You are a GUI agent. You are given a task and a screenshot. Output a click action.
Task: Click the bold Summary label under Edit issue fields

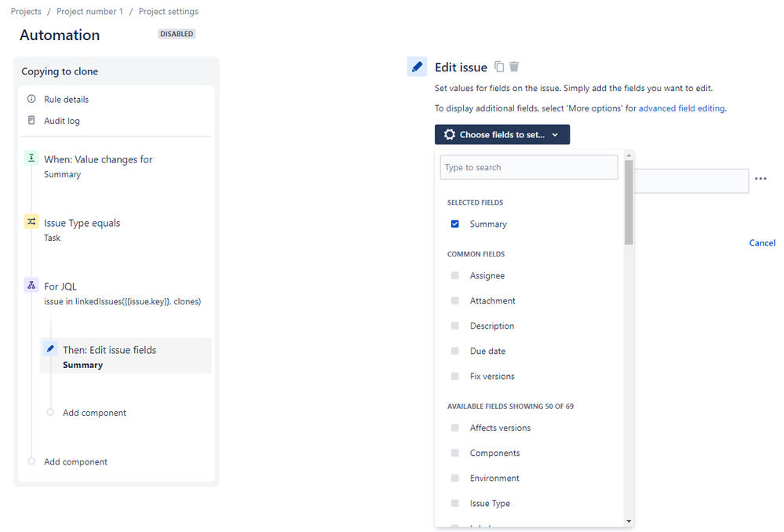[x=82, y=365]
